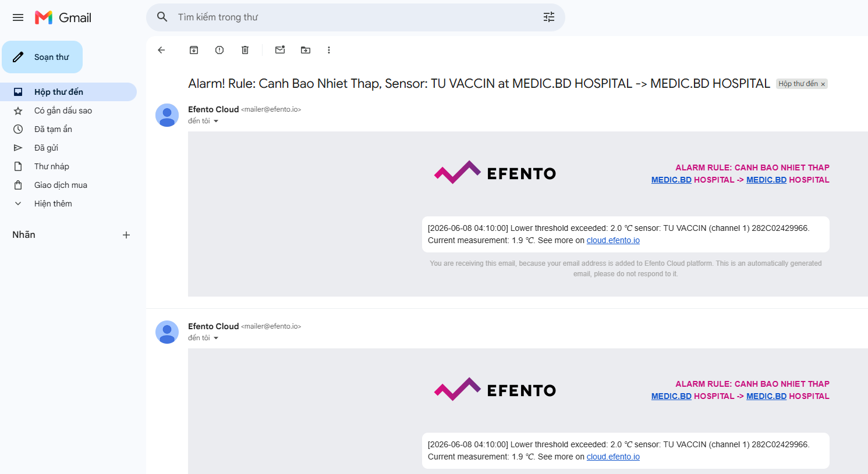Click 'Soạn thư' compose button
Image resolution: width=868 pixels, height=474 pixels.
[x=42, y=57]
